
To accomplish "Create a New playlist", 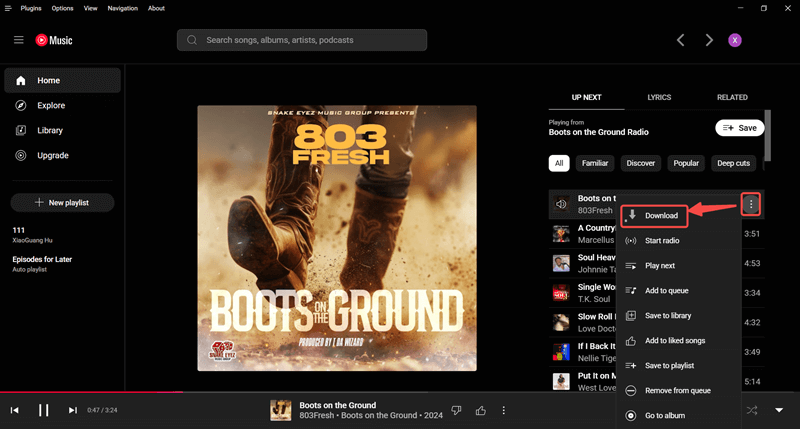I will pyautogui.click(x=62, y=203).
